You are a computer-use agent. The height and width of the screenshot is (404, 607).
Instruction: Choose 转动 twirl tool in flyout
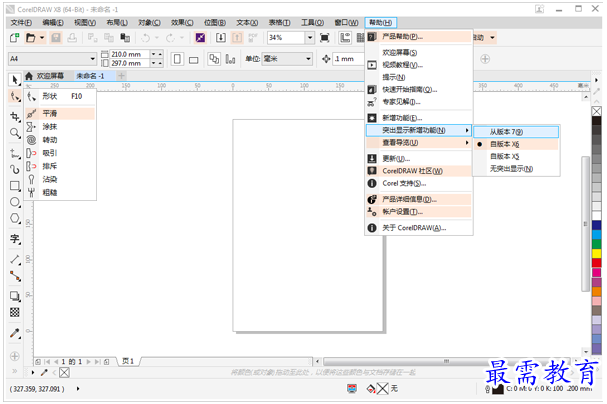60,140
